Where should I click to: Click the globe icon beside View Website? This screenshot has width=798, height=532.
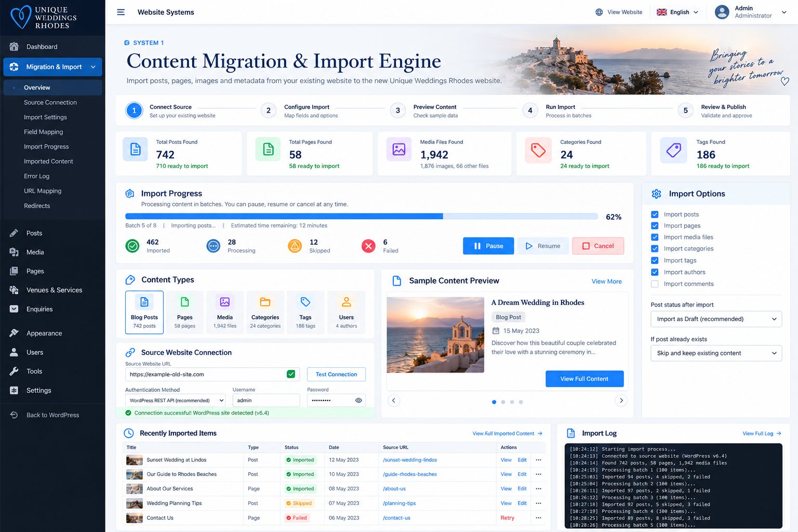599,12
